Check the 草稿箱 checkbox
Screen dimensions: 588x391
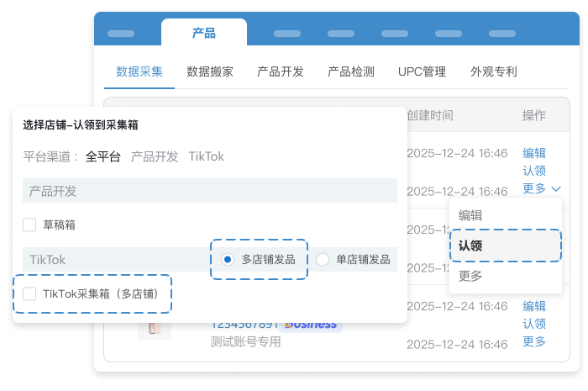pos(29,225)
